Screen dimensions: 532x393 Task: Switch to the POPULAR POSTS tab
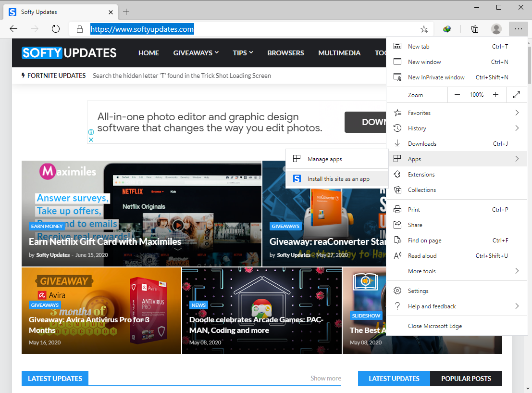[466, 379]
